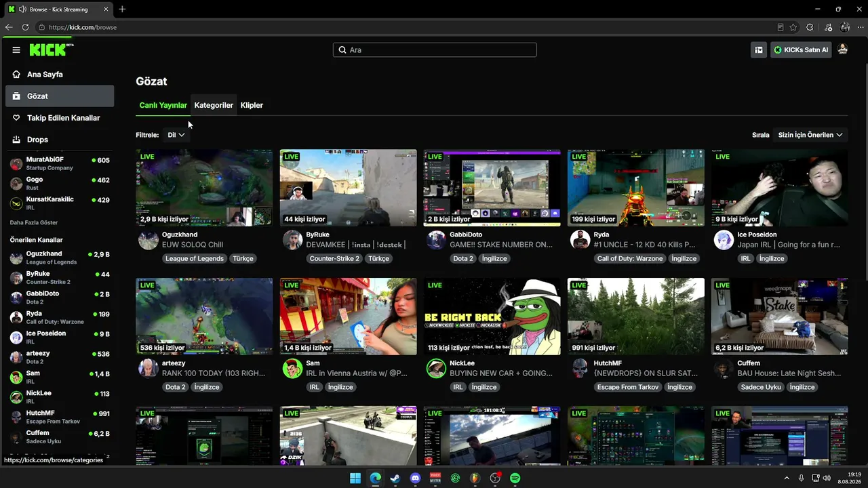Click the browser address bar showing kick.com/browse

pyautogui.click(x=407, y=27)
